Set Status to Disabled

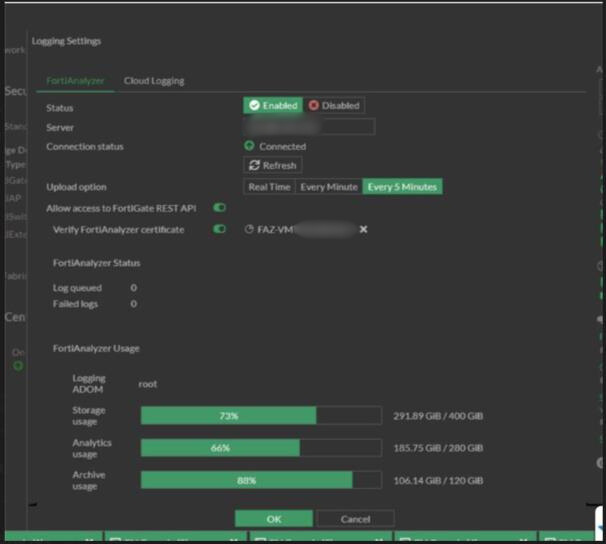pyautogui.click(x=334, y=105)
